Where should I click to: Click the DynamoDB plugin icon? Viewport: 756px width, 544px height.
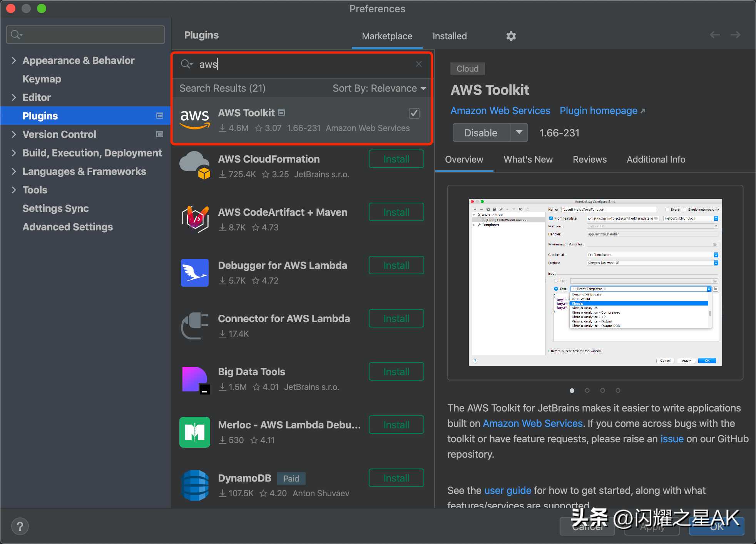(195, 485)
